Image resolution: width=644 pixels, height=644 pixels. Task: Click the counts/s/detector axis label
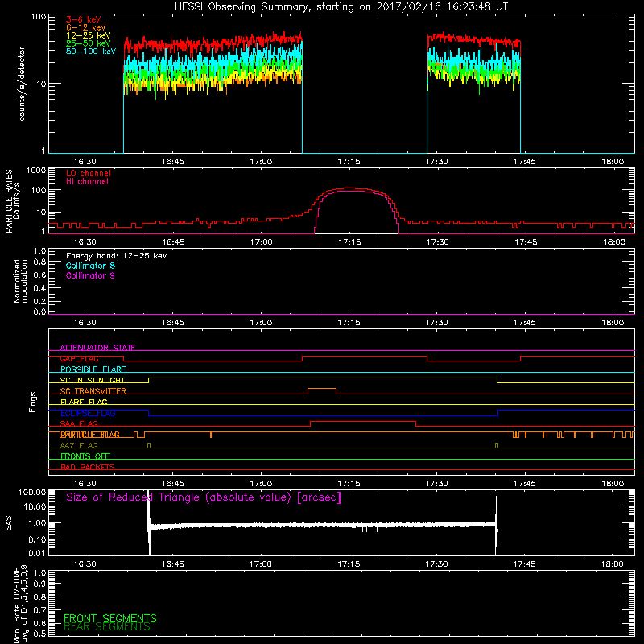pos(22,84)
